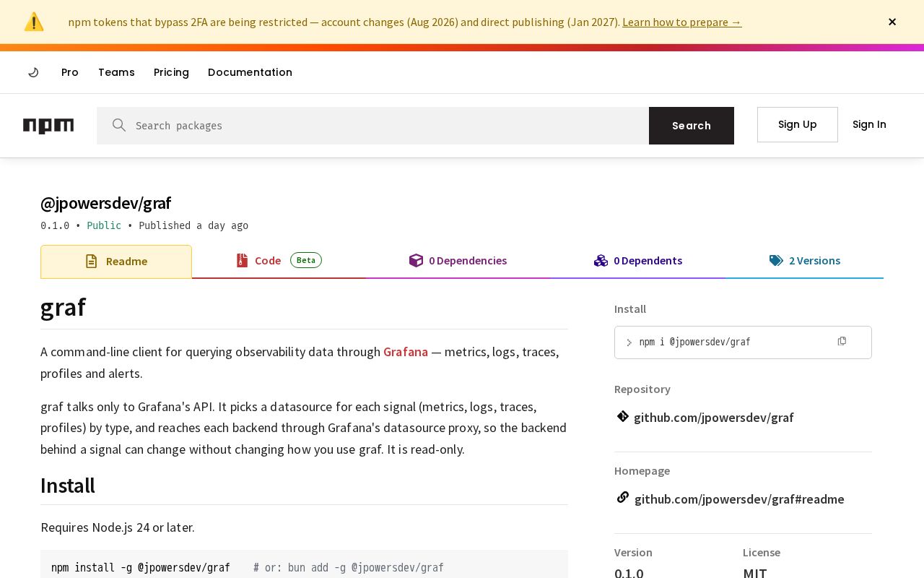Copy the npm install command

coord(842,341)
